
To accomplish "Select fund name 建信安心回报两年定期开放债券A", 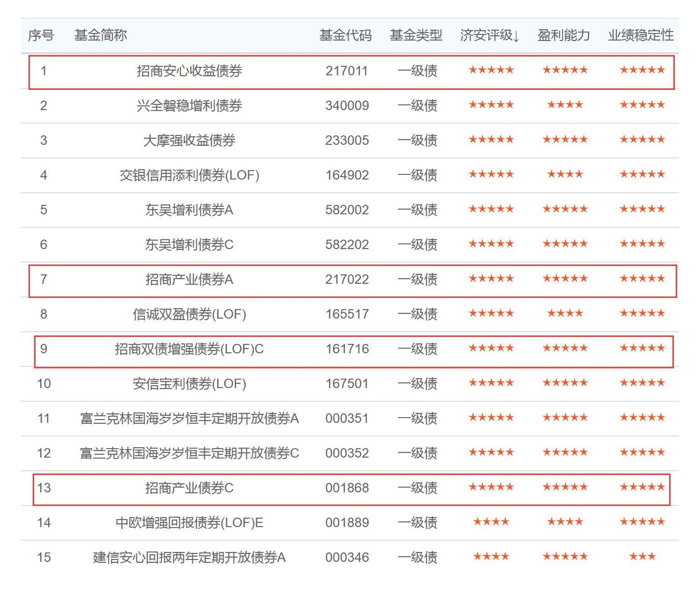I will click(189, 557).
